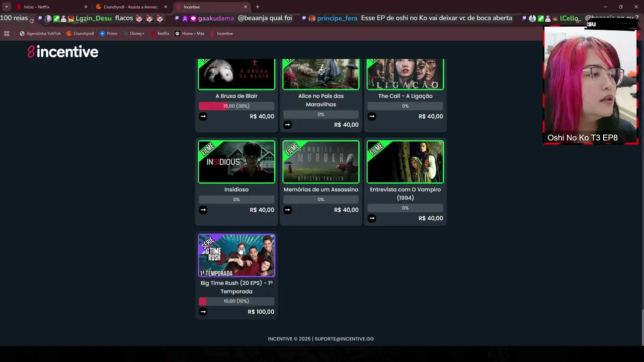The height and width of the screenshot is (362, 644).
Task: Open the arrow button under Big Time Rush
Action: click(x=203, y=312)
